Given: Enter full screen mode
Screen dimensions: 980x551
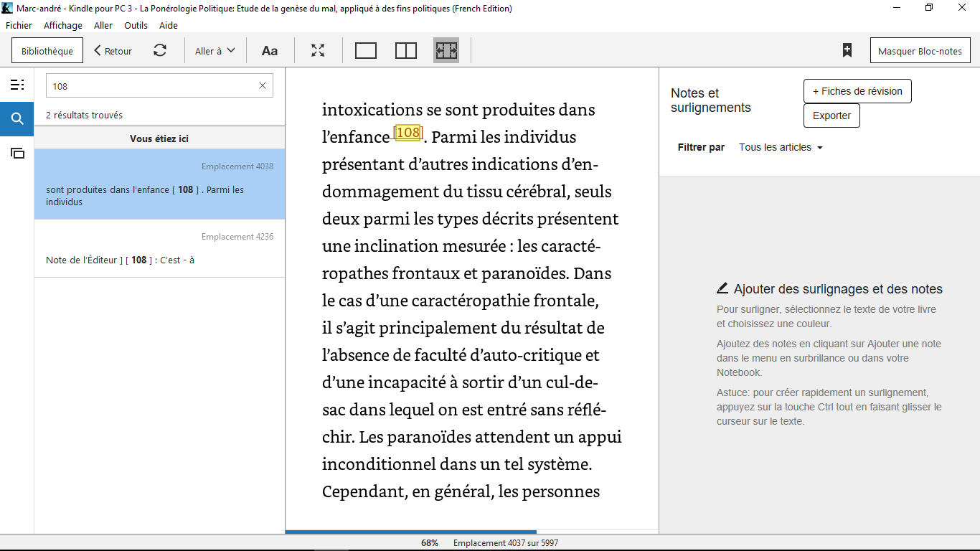Looking at the screenshot, I should 318,51.
